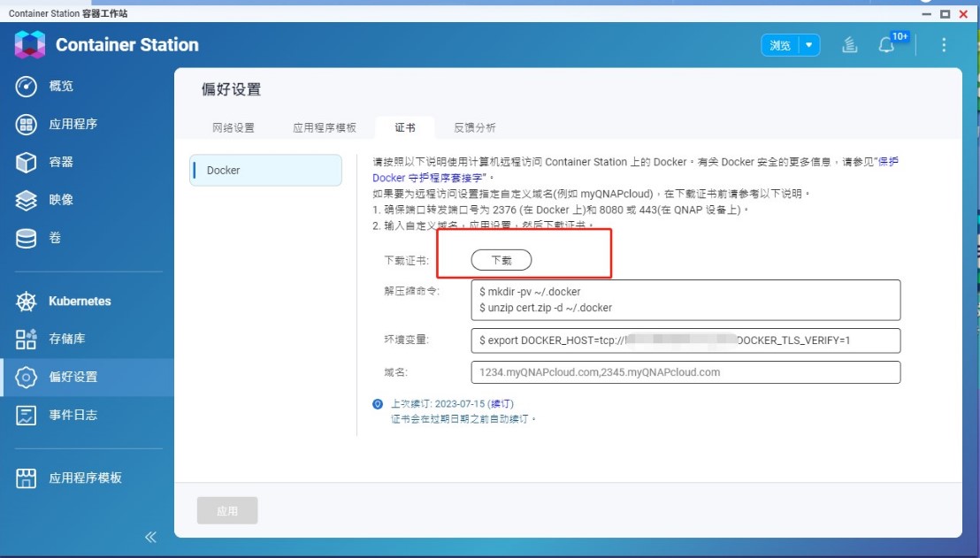The image size is (980, 558).
Task: Select Docker in the certificate list
Action: pos(266,170)
